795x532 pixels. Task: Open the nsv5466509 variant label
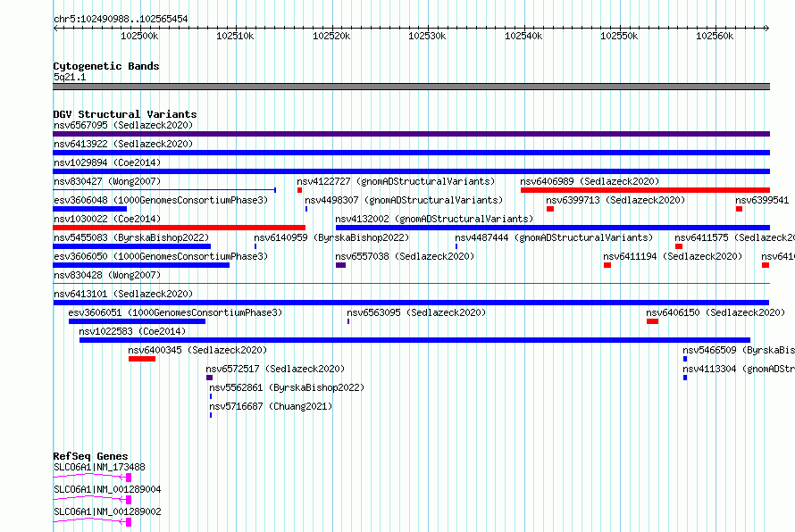pyautogui.click(x=738, y=350)
